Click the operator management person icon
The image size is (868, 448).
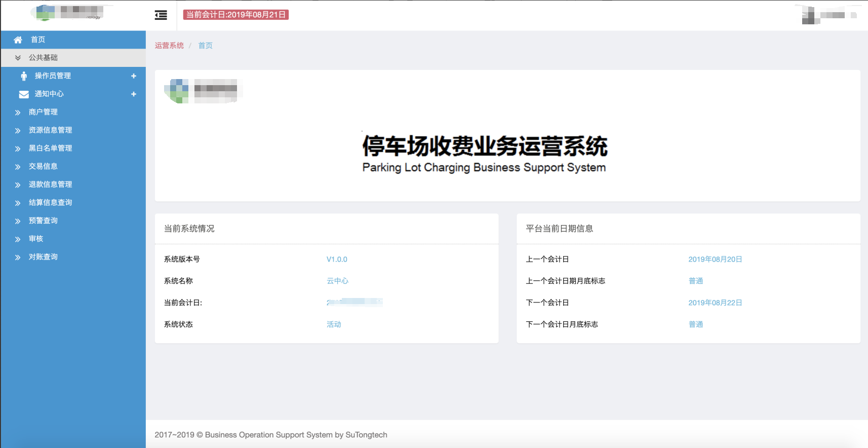(24, 76)
